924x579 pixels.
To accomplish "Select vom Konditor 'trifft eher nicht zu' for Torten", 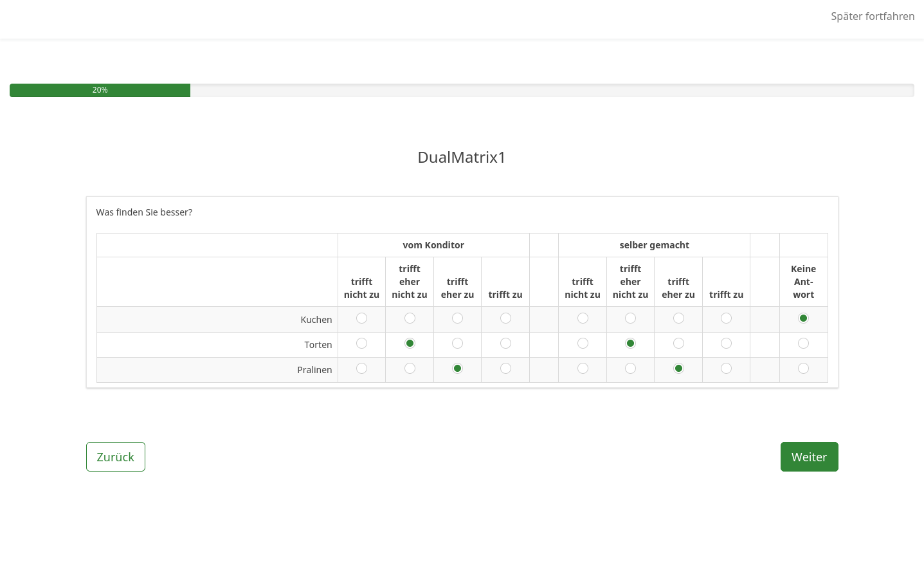I will (410, 344).
